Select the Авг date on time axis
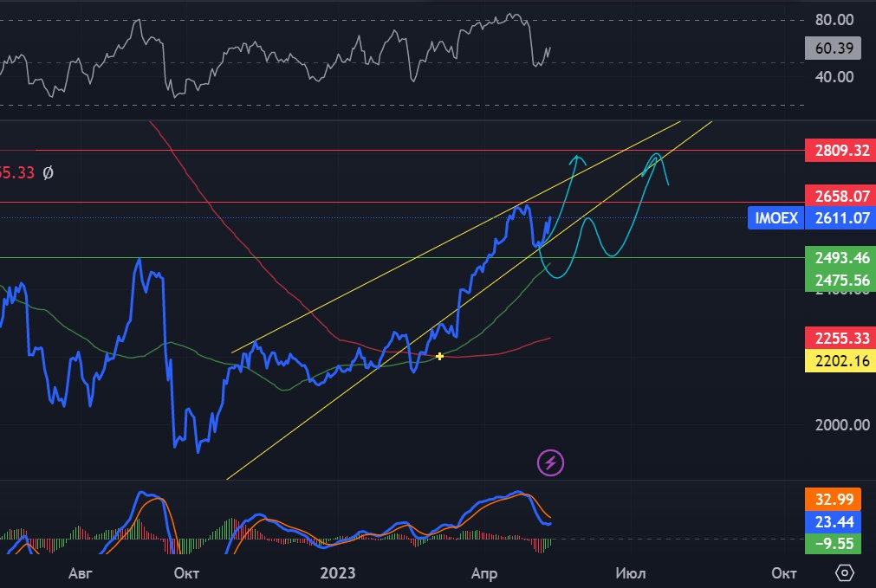The image size is (876, 588). [79, 573]
